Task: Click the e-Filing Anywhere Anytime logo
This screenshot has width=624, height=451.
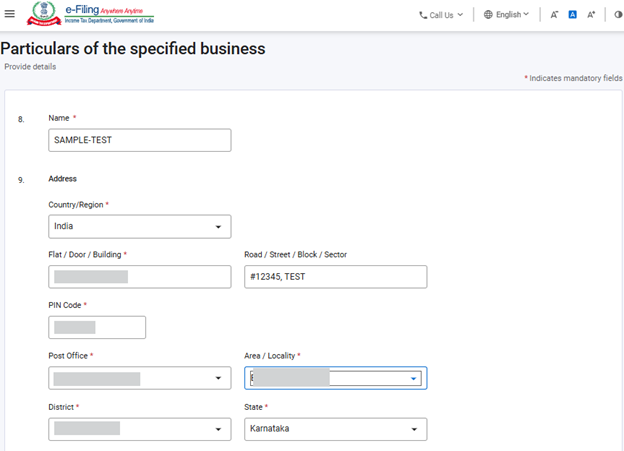Action: [x=108, y=14]
